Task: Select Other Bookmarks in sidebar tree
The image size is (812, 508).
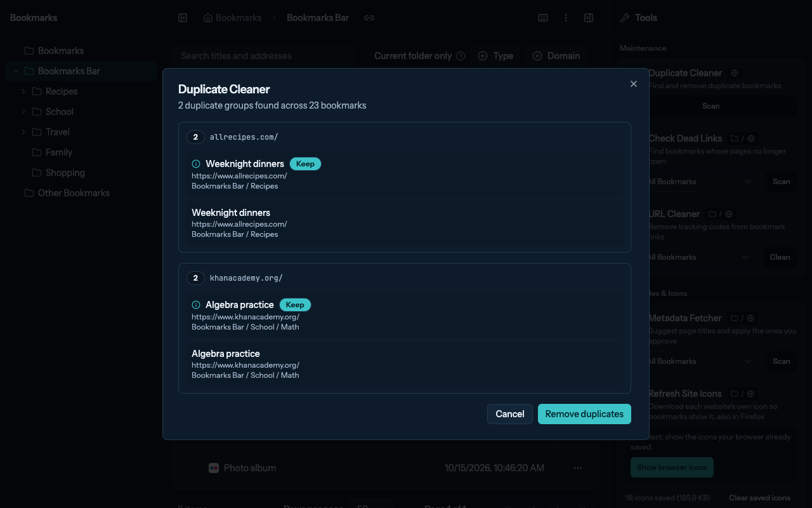Action: tap(81, 193)
